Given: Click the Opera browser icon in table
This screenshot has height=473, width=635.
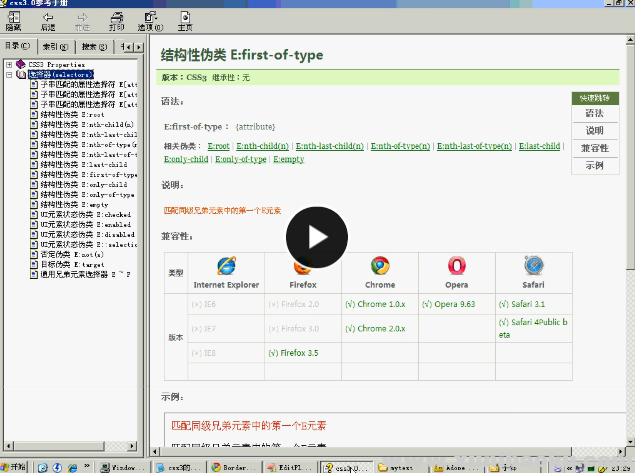Looking at the screenshot, I should 456,266.
